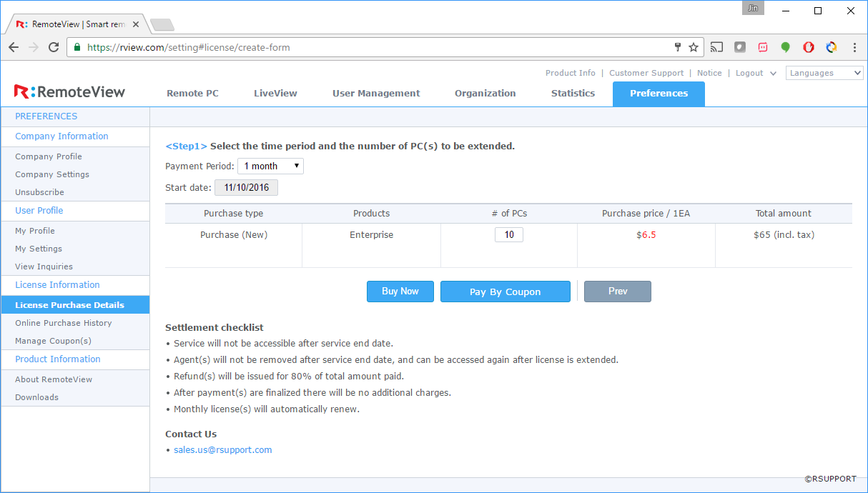Open the Languages dropdown
The width and height of the screenshot is (868, 493).
click(824, 73)
